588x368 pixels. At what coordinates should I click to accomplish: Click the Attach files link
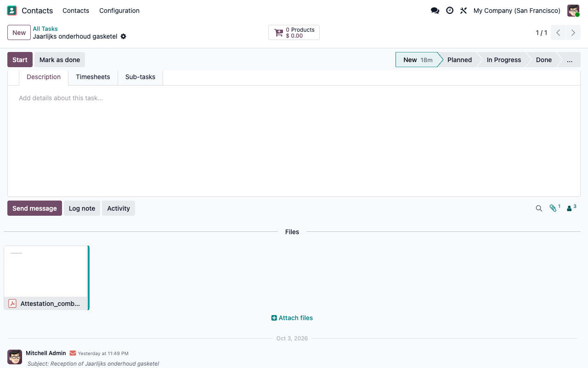coord(292,318)
